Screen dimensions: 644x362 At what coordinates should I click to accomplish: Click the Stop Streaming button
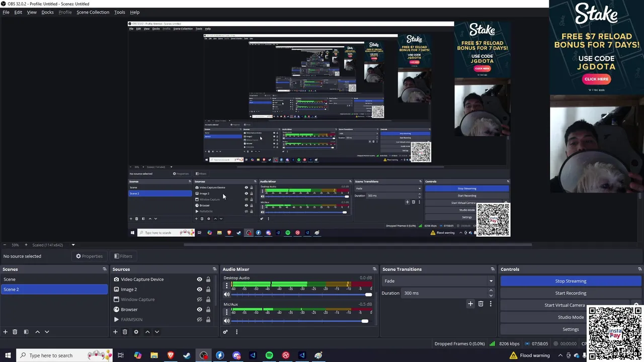[571, 281]
